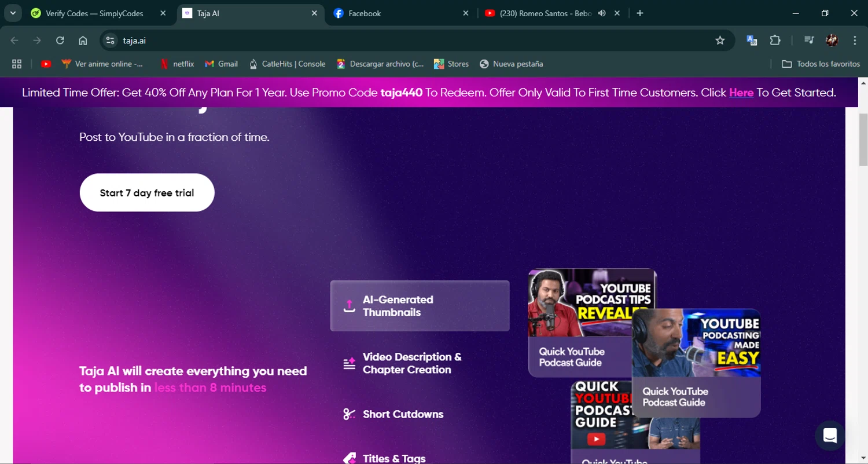Image resolution: width=868 pixels, height=464 pixels.
Task: Click Start 7 day free trial
Action: click(x=147, y=192)
